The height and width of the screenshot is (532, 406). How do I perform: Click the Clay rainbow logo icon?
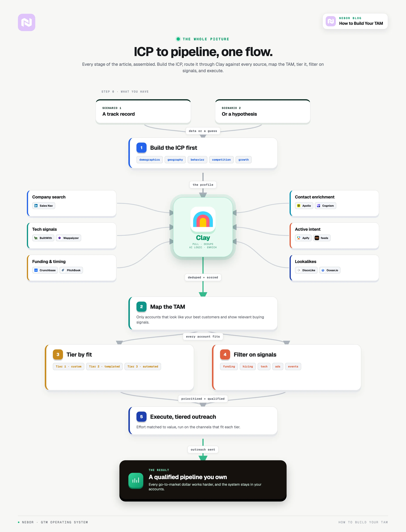[203, 219]
